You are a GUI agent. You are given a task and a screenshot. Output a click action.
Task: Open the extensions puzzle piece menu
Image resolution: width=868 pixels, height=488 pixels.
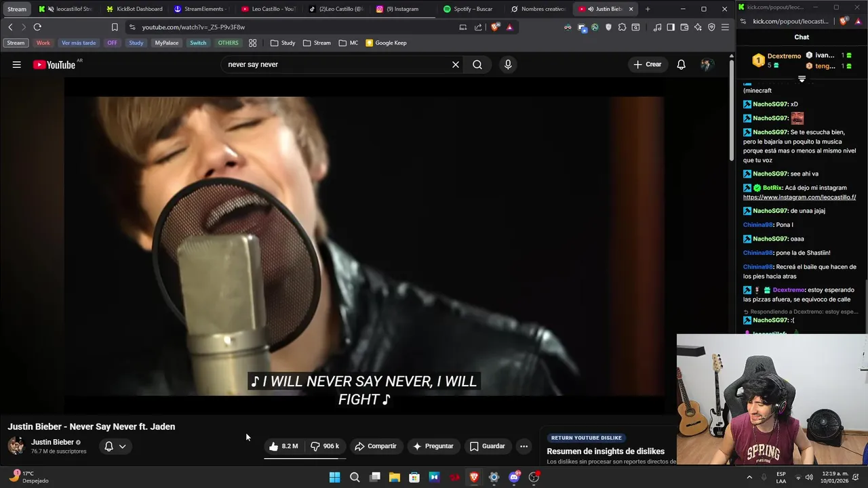point(622,27)
